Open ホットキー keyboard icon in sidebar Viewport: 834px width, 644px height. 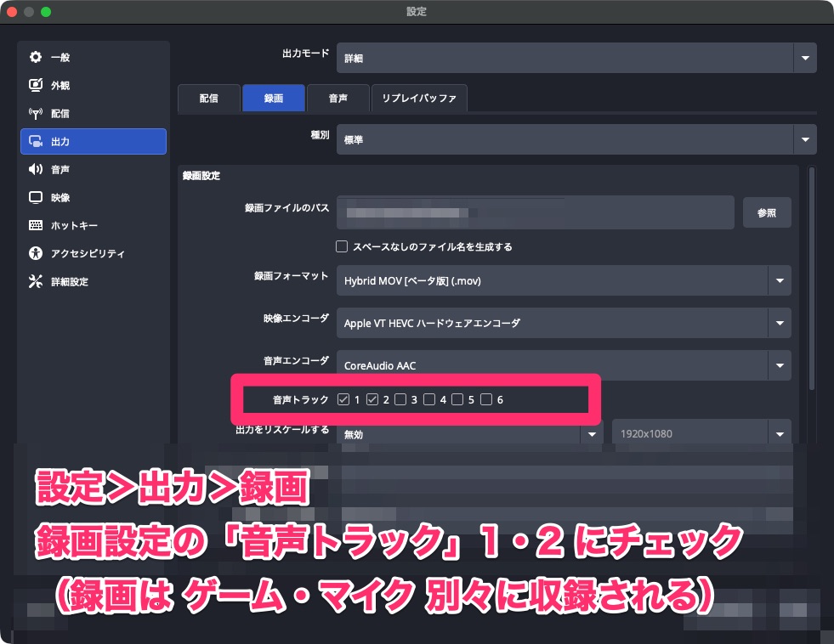click(36, 225)
